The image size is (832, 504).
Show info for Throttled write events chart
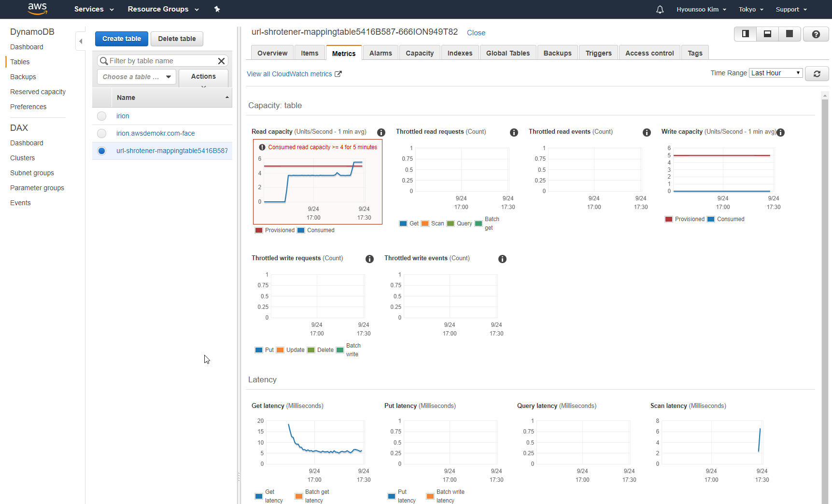tap(502, 259)
